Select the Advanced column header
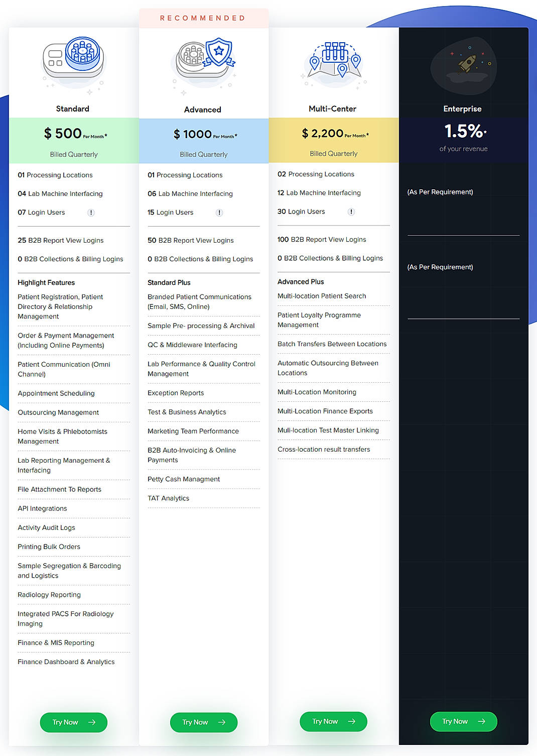The height and width of the screenshot is (756, 537). click(203, 110)
